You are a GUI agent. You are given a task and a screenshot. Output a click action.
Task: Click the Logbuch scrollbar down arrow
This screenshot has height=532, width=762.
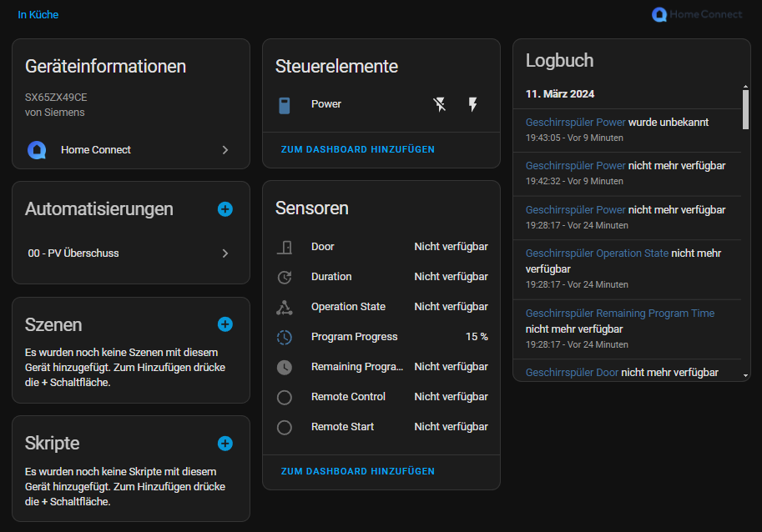coord(745,376)
